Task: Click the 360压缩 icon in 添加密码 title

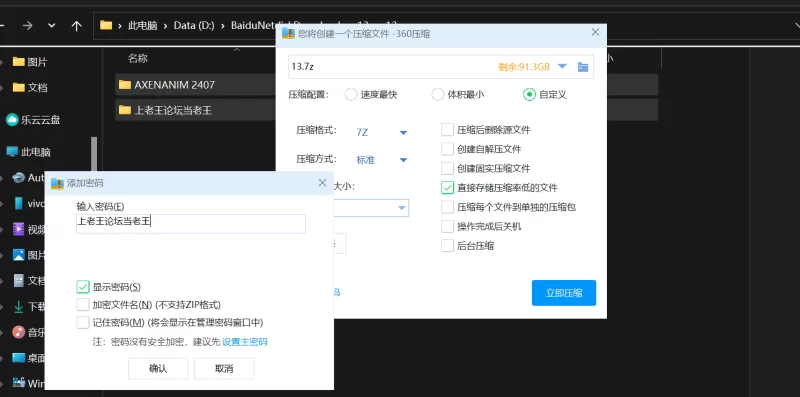Action: tap(57, 183)
